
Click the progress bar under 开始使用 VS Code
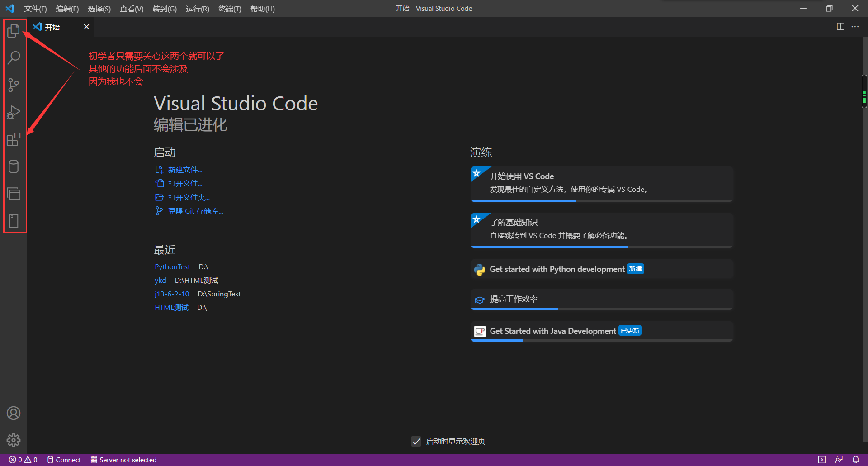601,200
